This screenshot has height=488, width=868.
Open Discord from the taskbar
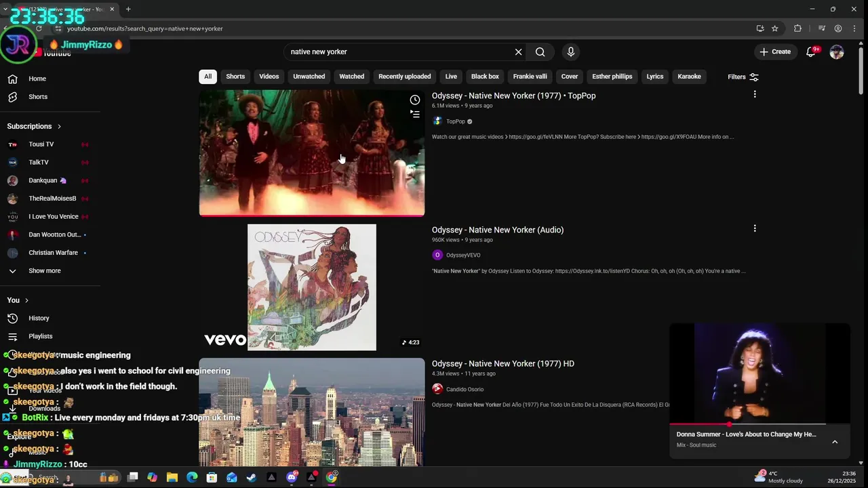click(292, 477)
